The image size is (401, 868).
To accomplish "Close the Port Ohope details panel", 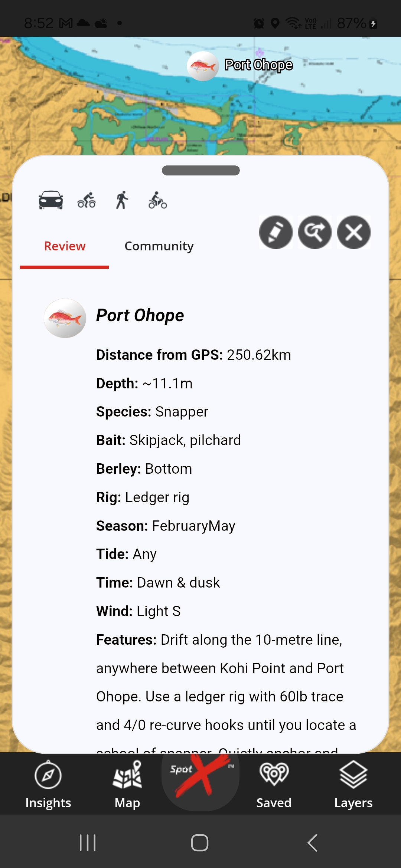I will click(x=354, y=232).
